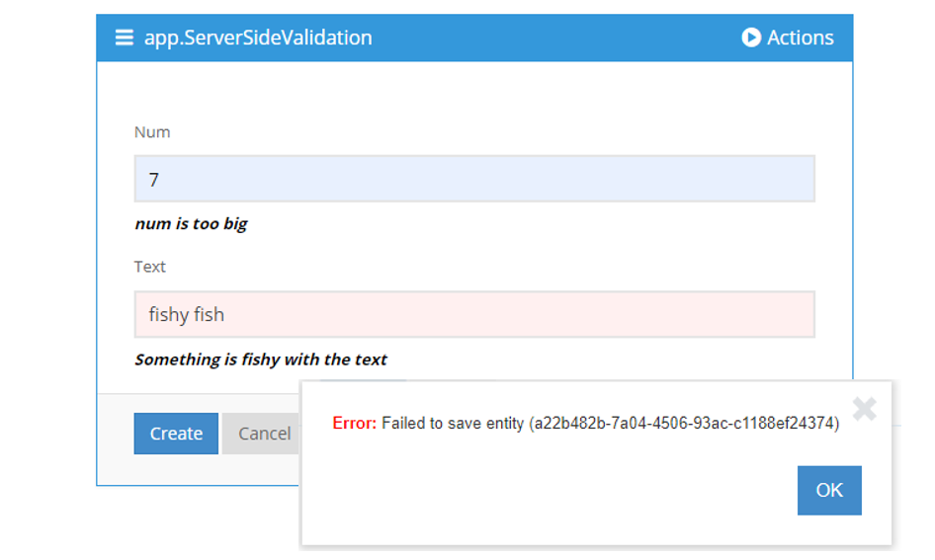
Task: Click the 'Failed to save entity' error message
Action: pyautogui.click(x=610, y=424)
